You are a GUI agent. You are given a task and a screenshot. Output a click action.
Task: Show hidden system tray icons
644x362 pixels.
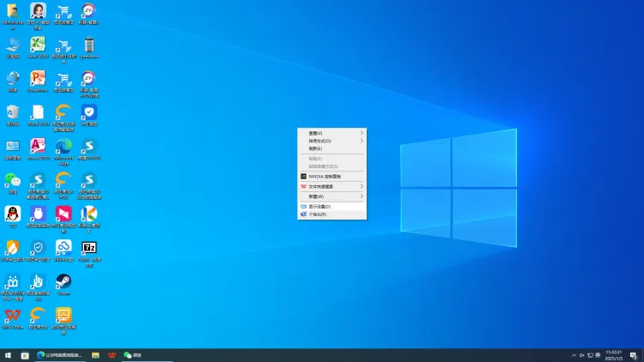coord(574,355)
